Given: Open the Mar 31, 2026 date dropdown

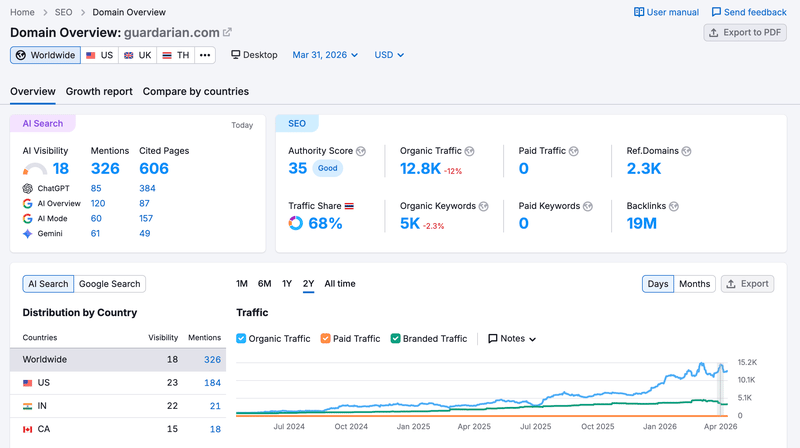Looking at the screenshot, I should (325, 55).
